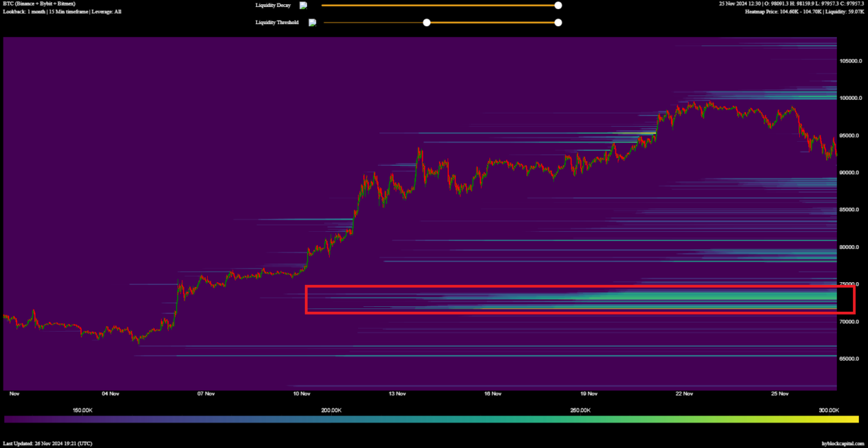Viewport: 868px width, 448px height.
Task: Open the hyblockcapital.com link
Action: pyautogui.click(x=842, y=443)
